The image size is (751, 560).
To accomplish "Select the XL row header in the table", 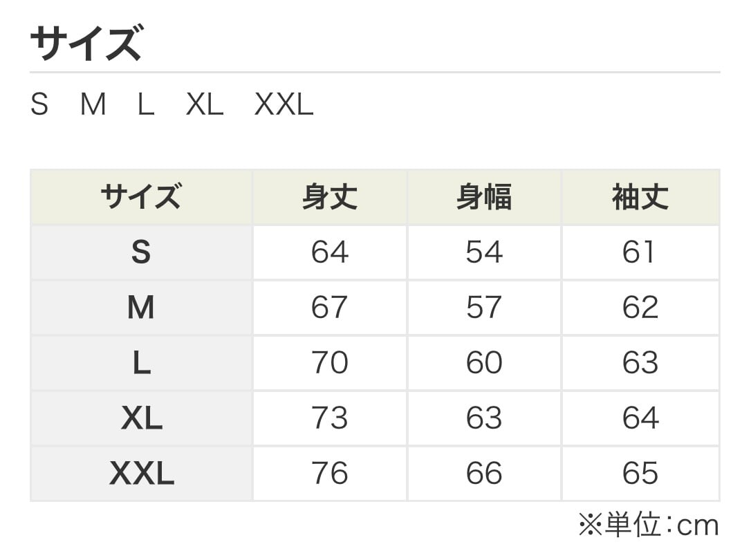I will pos(141,418).
